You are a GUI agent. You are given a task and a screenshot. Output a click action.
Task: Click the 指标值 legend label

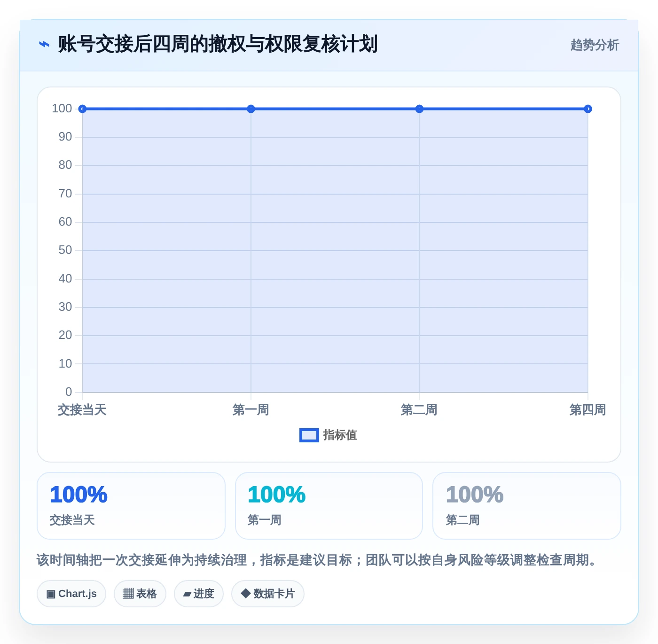click(x=340, y=435)
